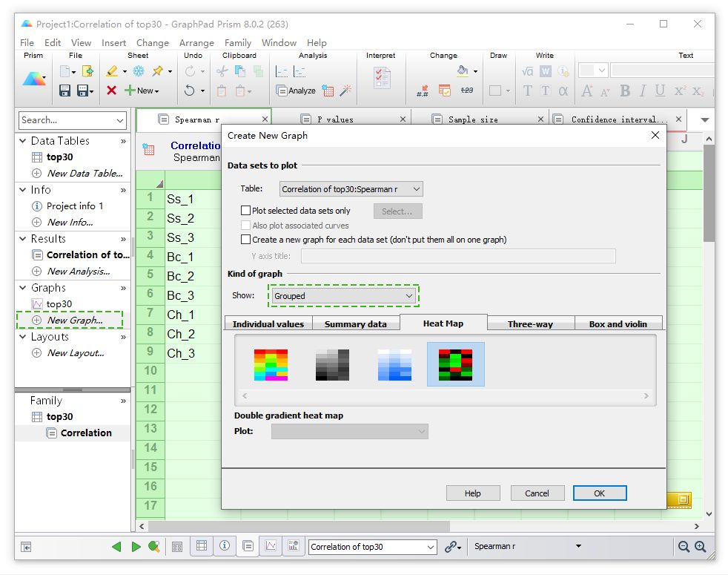Click the OK button
The width and height of the screenshot is (728, 575).
pyautogui.click(x=600, y=493)
